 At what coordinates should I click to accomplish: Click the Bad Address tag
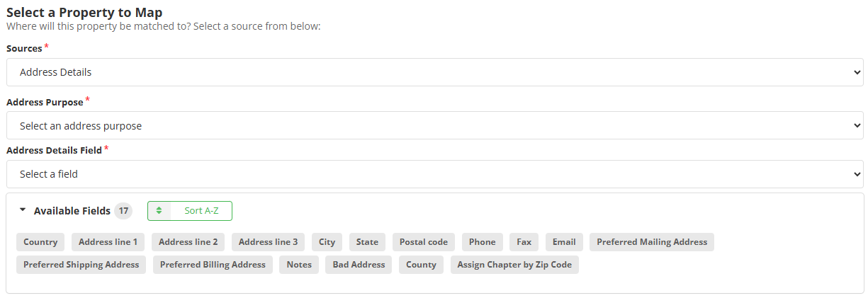(359, 265)
